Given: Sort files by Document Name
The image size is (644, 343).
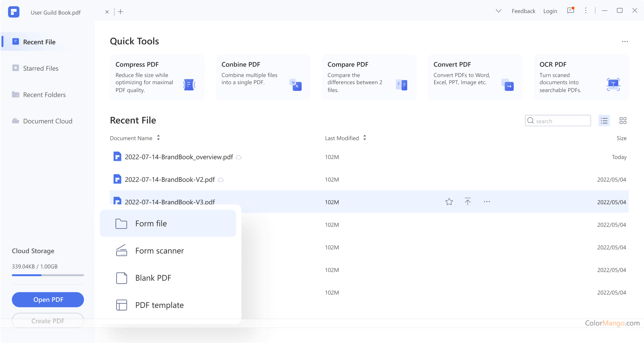Looking at the screenshot, I should (158, 138).
